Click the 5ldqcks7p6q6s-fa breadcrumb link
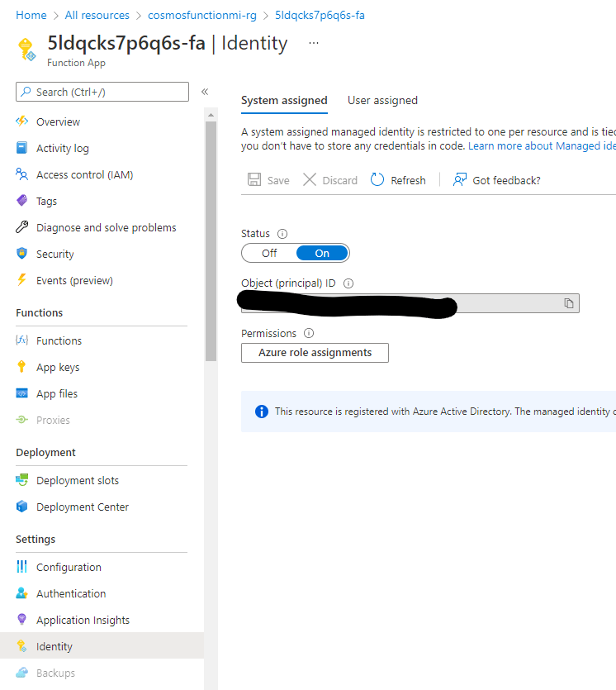The width and height of the screenshot is (616, 690). click(320, 15)
